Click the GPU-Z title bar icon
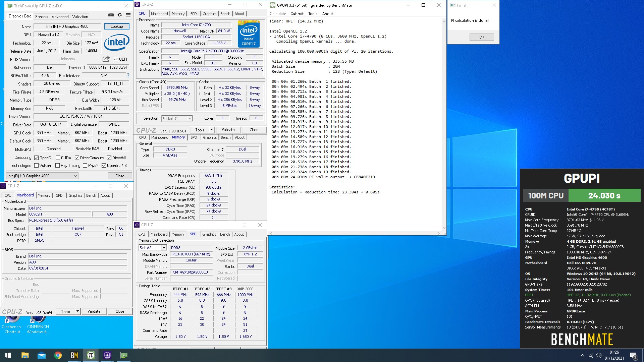This screenshot has height=362, width=644. point(10,6)
